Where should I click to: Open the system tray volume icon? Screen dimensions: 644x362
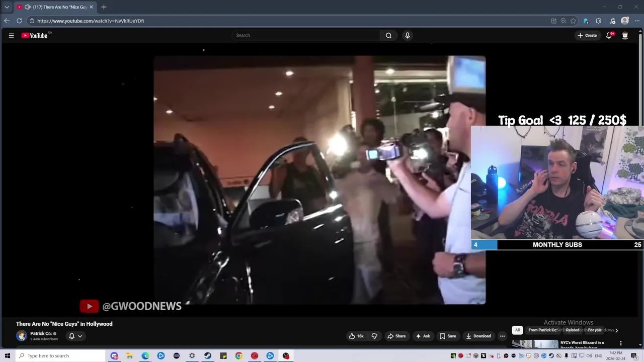tap(589, 356)
